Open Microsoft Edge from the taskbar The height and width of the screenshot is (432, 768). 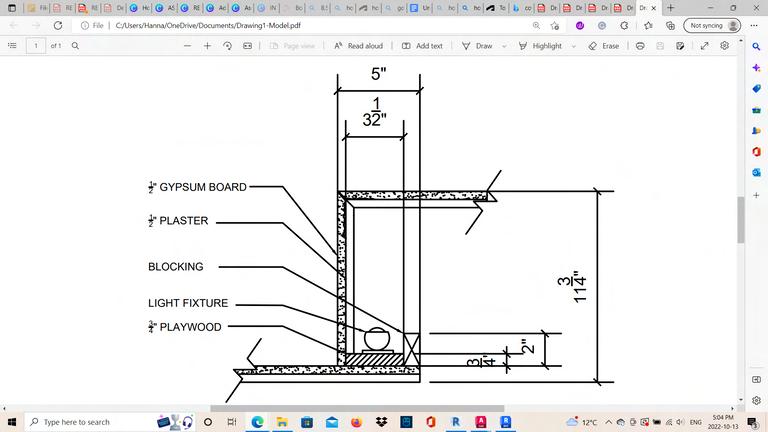click(257, 422)
